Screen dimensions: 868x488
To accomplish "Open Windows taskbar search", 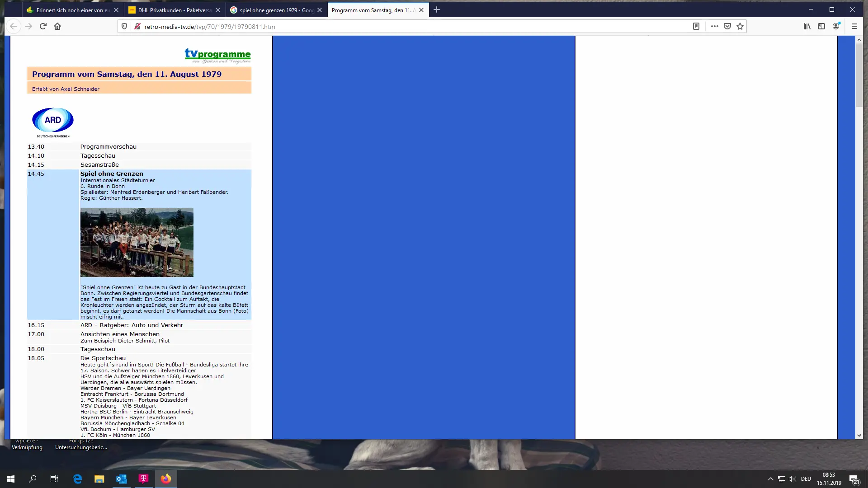I will coord(33,479).
